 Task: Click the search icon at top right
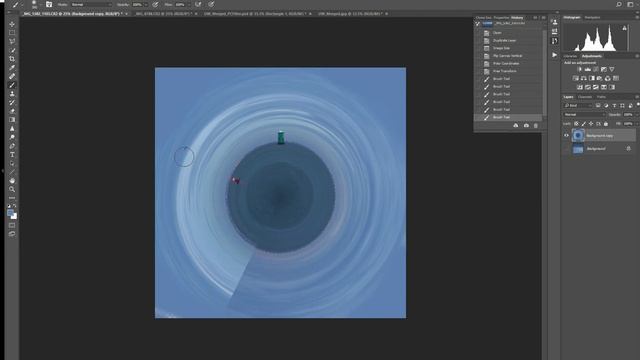619,4
